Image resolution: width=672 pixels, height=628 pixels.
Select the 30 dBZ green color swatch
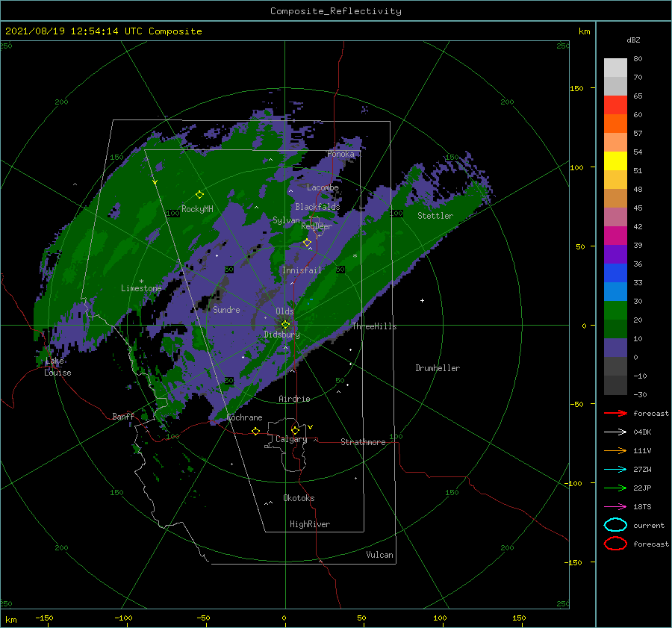pos(615,310)
